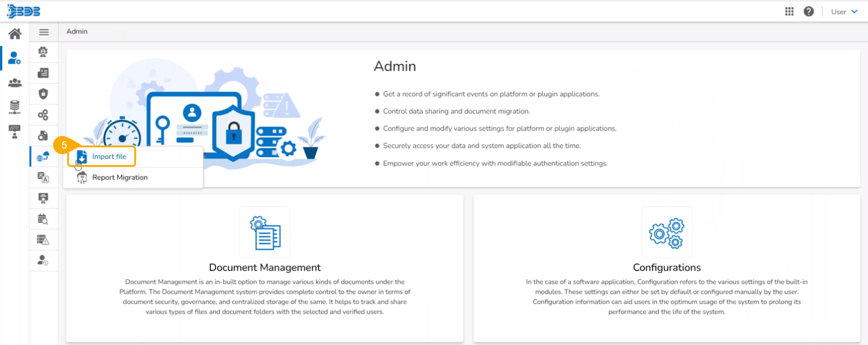
Task: Open the Document Management card title
Action: (x=265, y=267)
